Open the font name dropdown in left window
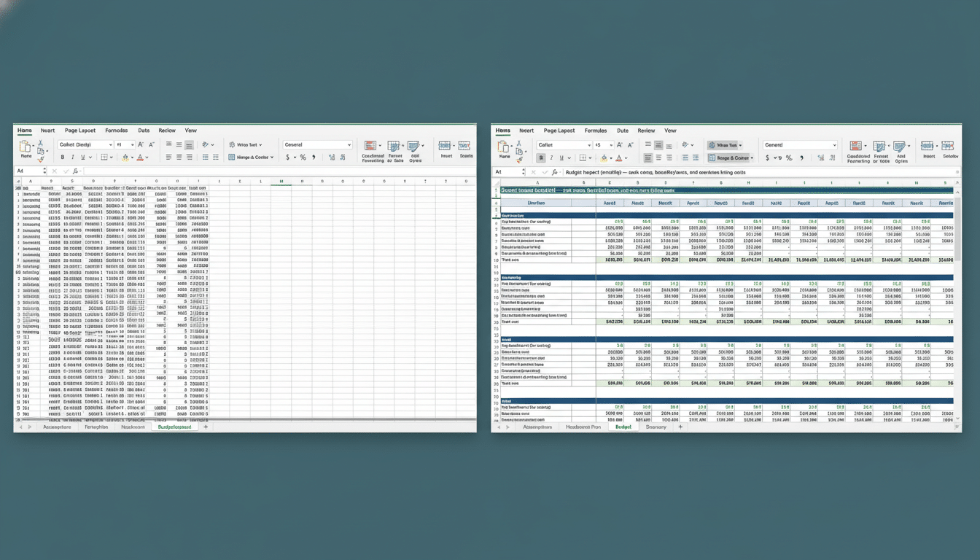The width and height of the screenshot is (980, 560). 110,145
